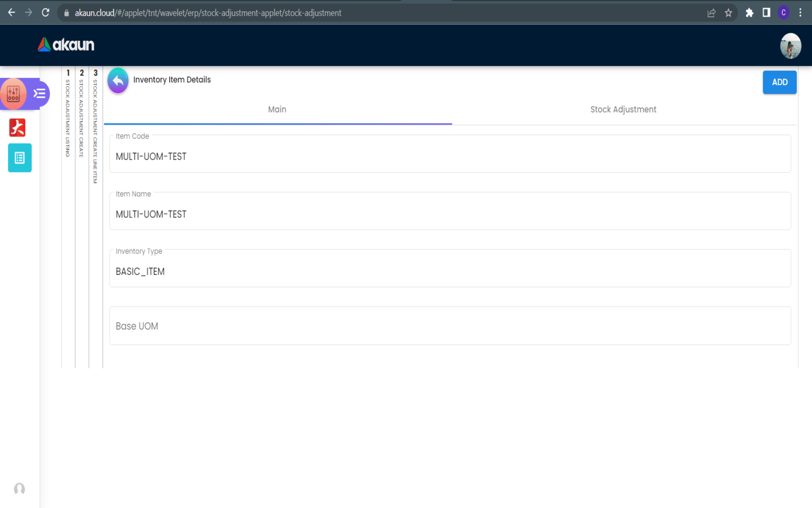Open the browser extensions puzzle icon
This screenshot has width=812, height=508.
pyautogui.click(x=749, y=12)
